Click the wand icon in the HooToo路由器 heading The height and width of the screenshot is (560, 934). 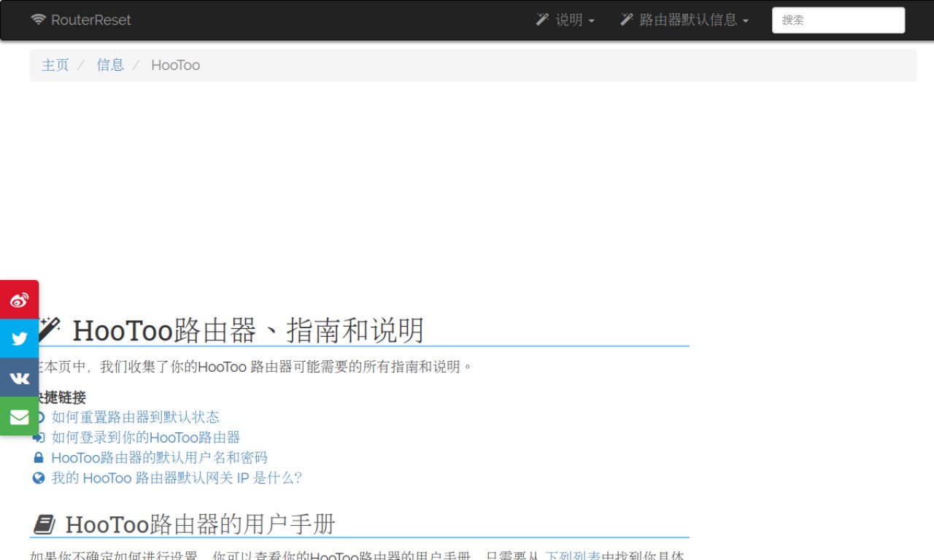49,330
